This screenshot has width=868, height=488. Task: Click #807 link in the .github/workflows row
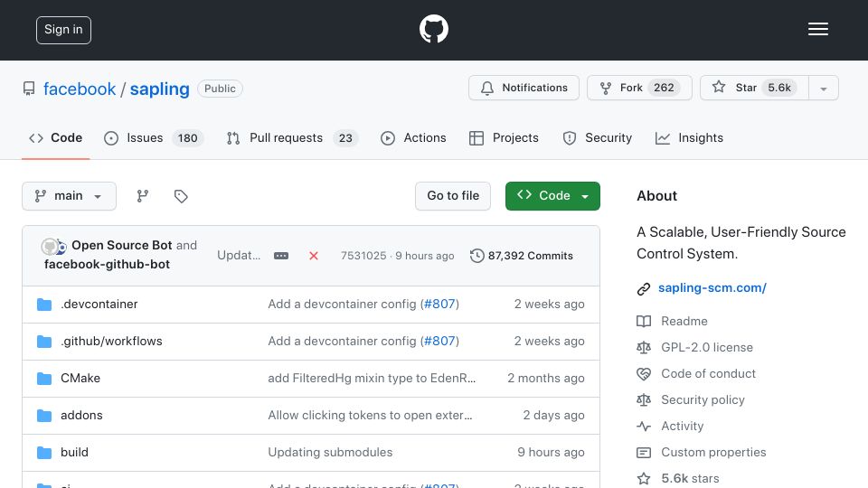coord(439,341)
